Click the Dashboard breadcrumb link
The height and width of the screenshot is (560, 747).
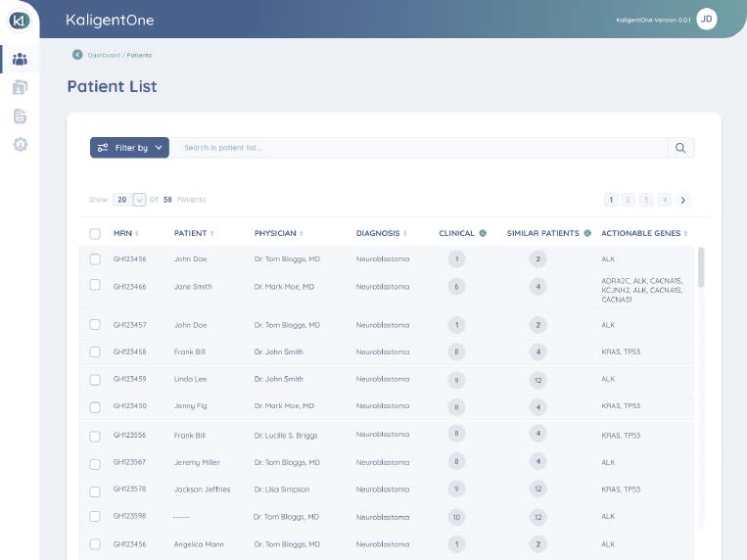click(103, 55)
